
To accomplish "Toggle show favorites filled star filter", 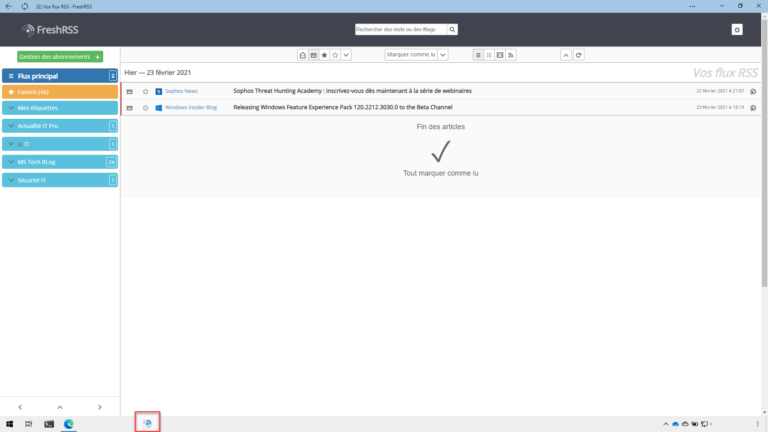I will 324,55.
